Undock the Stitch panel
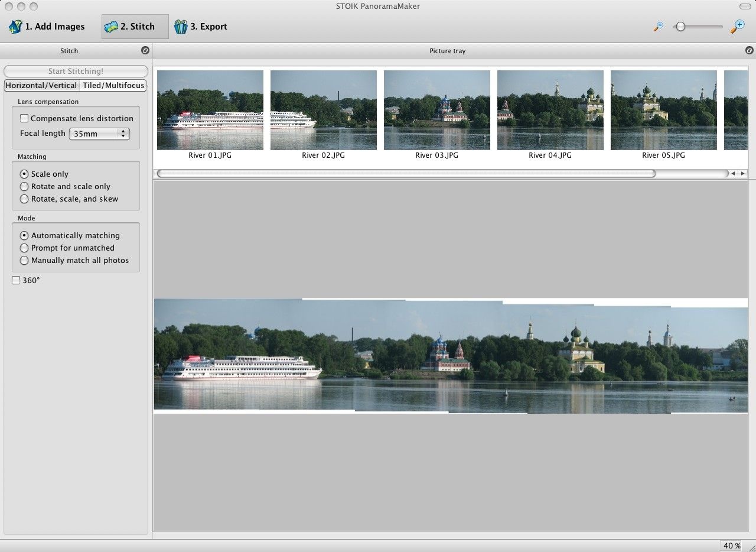 (x=145, y=51)
